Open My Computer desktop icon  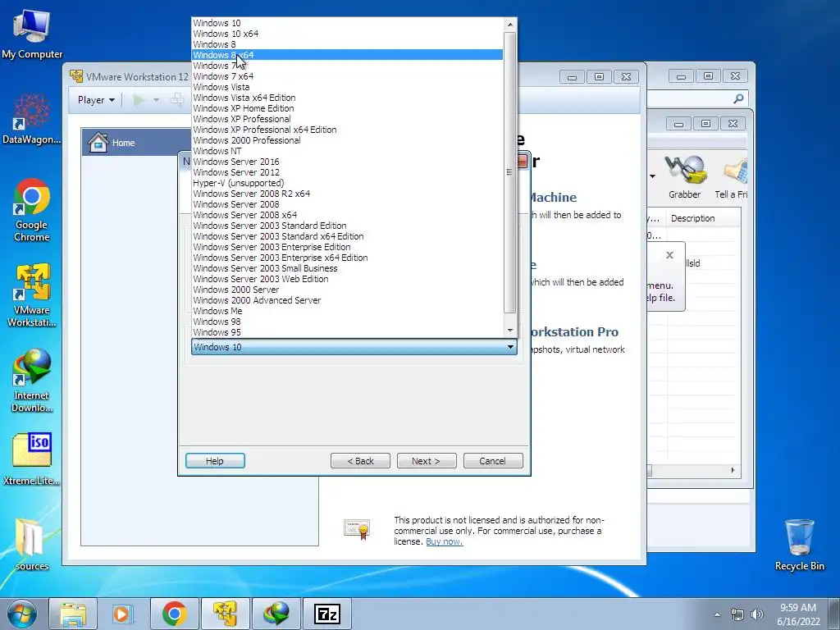(32, 34)
